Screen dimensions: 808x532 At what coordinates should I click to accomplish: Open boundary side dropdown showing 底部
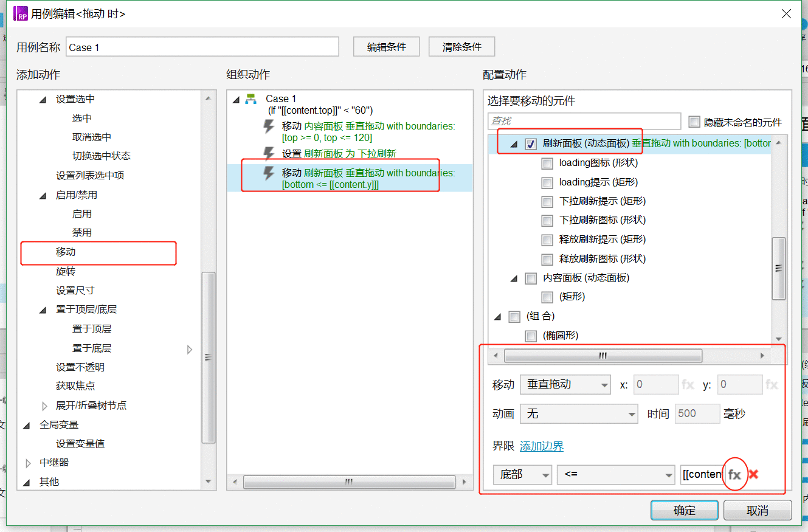[x=522, y=474]
